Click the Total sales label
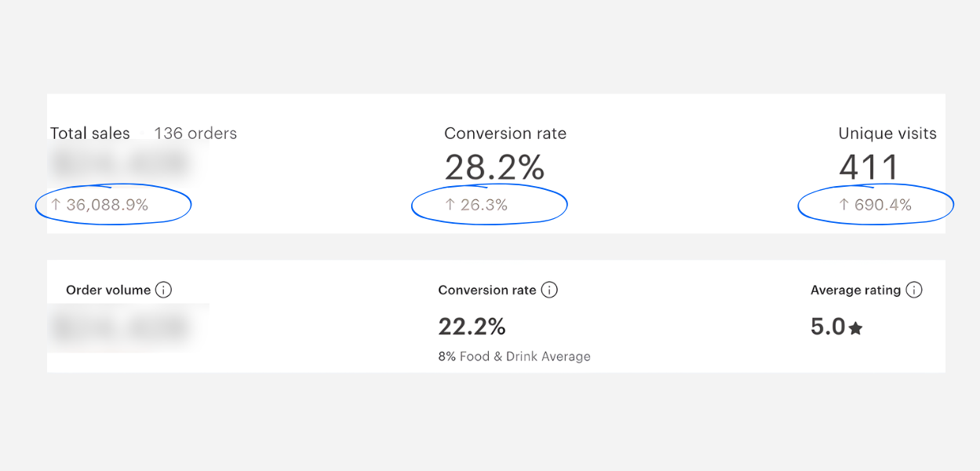 pyautogui.click(x=90, y=133)
